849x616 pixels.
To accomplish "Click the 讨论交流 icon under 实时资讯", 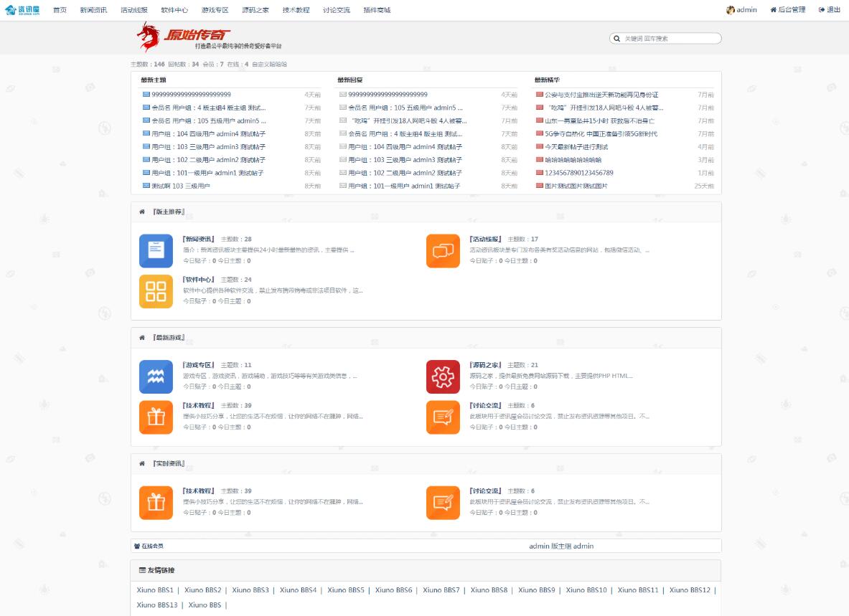I will point(443,503).
